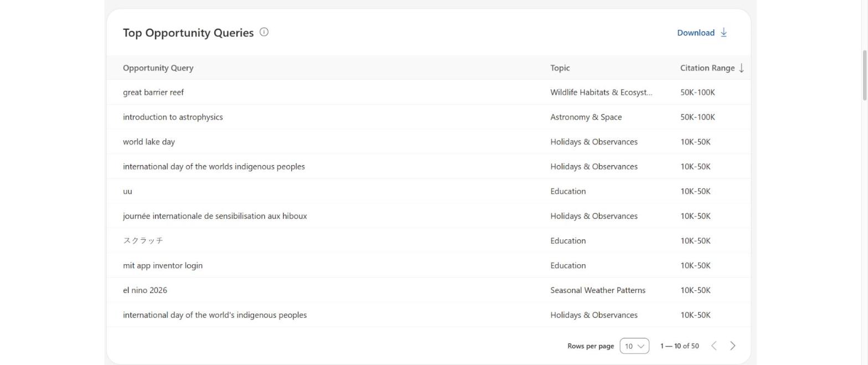Select the 'great barrier reef' query

point(153,92)
